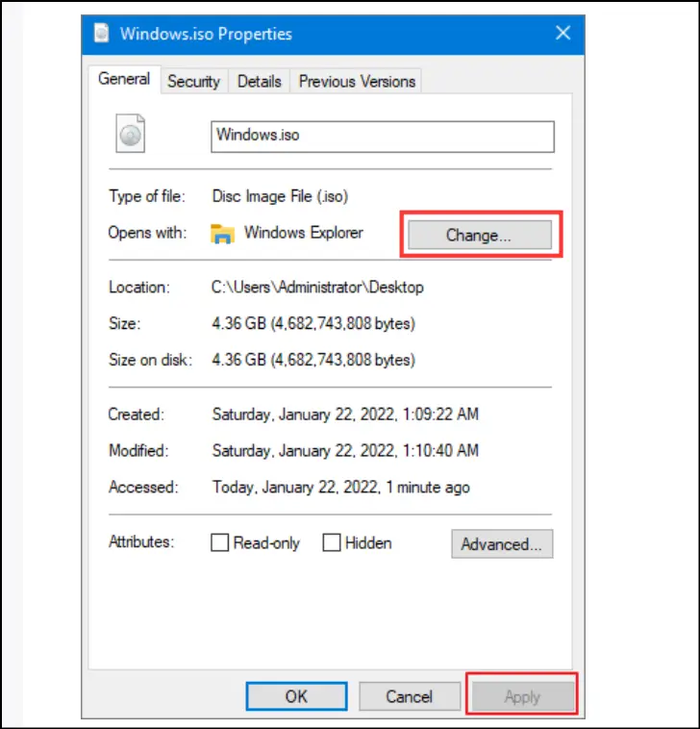
Task: Click the 'Windows.iso Properties' title text
Action: coord(206,34)
